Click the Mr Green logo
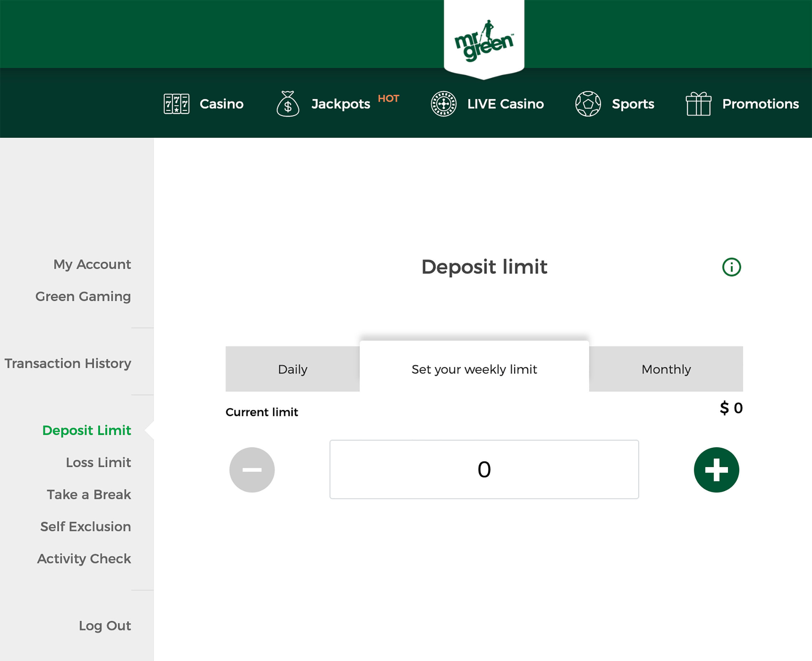The height and width of the screenshot is (661, 812). click(484, 40)
